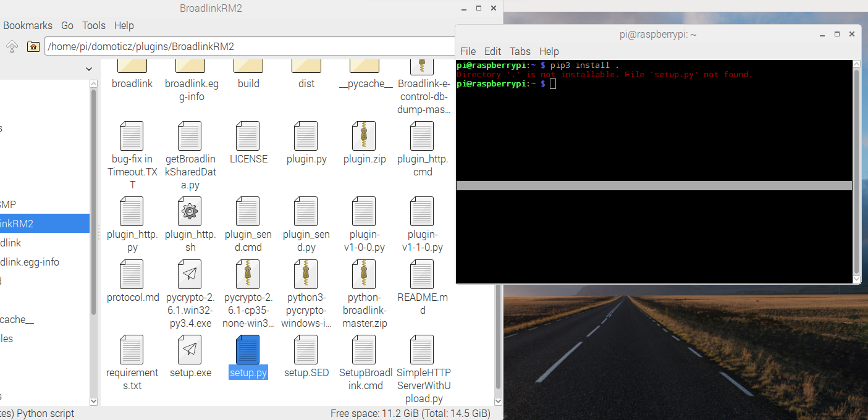Open the terminal Edit menu

(x=493, y=51)
